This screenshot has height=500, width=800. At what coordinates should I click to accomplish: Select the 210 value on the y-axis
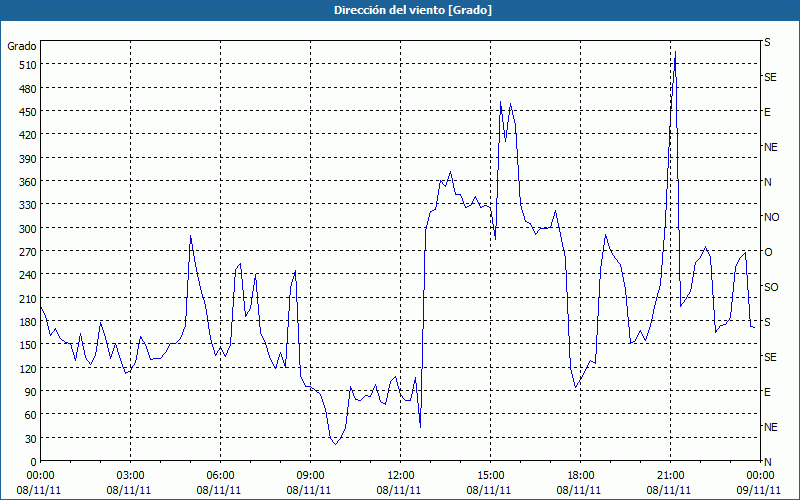[28, 298]
